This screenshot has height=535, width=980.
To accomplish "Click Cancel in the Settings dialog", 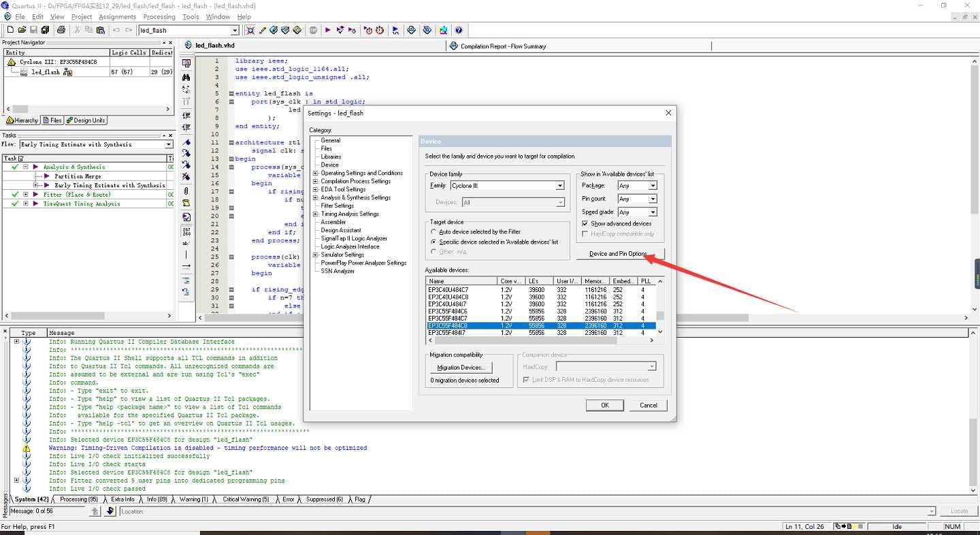I will click(649, 405).
